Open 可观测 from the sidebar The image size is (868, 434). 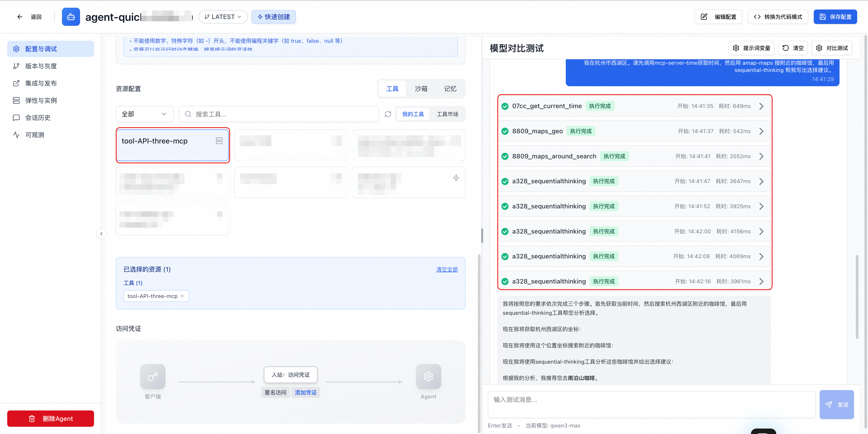pos(34,135)
